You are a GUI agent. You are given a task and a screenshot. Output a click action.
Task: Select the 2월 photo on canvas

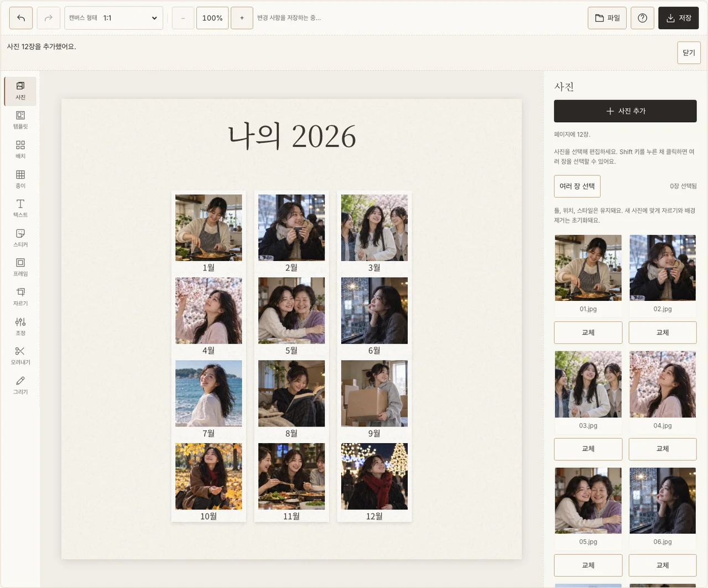point(291,227)
